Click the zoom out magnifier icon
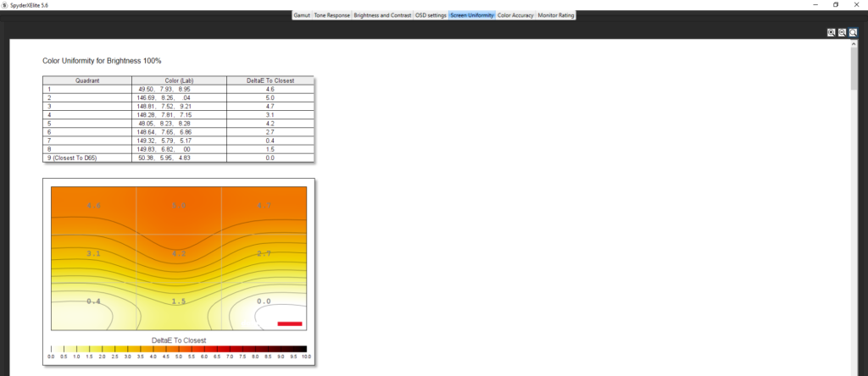Image resolution: width=868 pixels, height=376 pixels. coord(842,32)
